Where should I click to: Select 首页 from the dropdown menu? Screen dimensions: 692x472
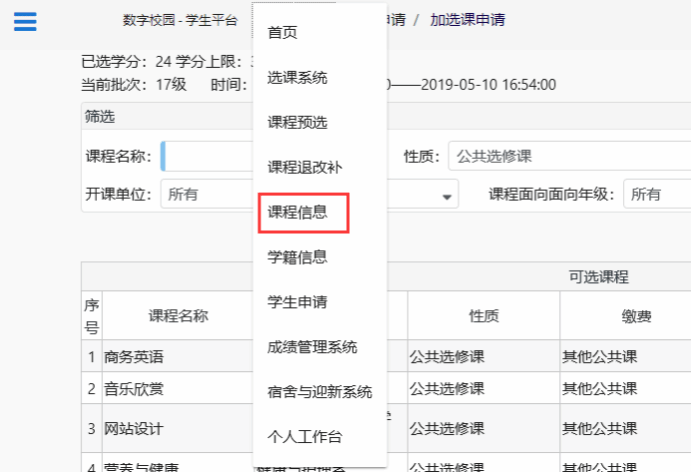(282, 33)
